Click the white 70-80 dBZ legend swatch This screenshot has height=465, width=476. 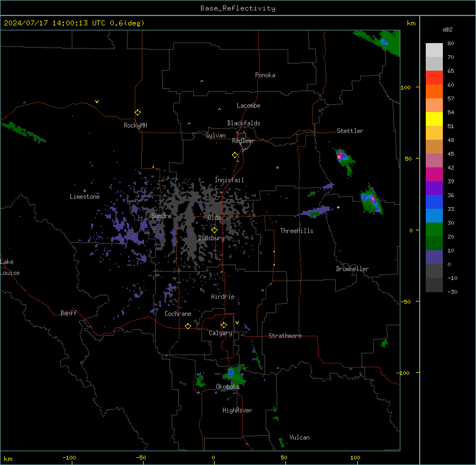pyautogui.click(x=434, y=50)
